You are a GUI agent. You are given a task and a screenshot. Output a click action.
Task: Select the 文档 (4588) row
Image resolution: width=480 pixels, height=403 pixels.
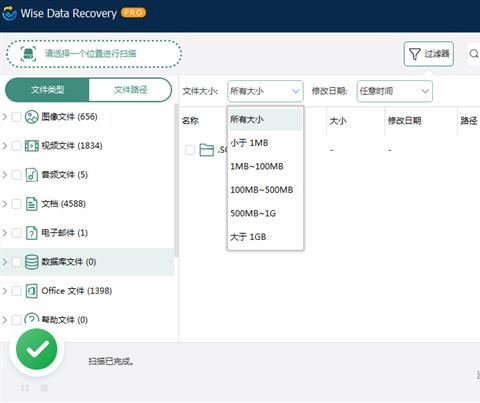pos(87,204)
